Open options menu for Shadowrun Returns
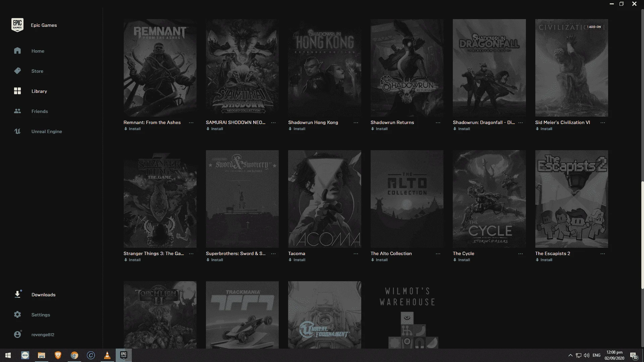644x362 pixels. [x=438, y=123]
